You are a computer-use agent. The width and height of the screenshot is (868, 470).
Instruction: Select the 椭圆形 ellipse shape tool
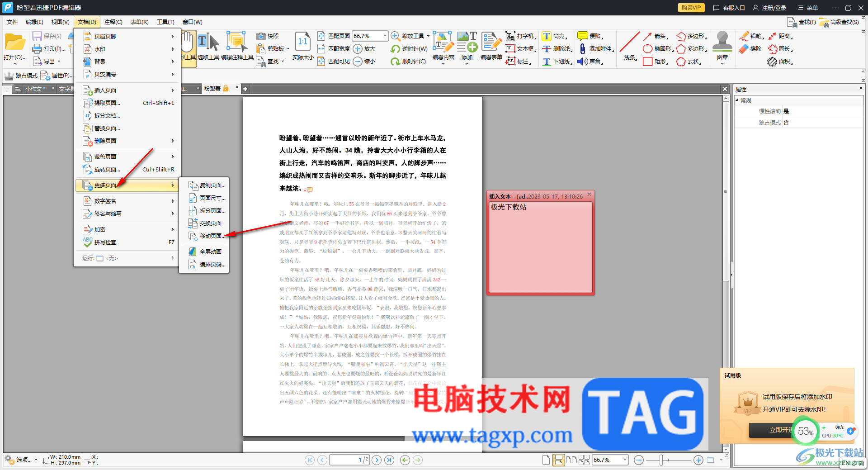658,49
